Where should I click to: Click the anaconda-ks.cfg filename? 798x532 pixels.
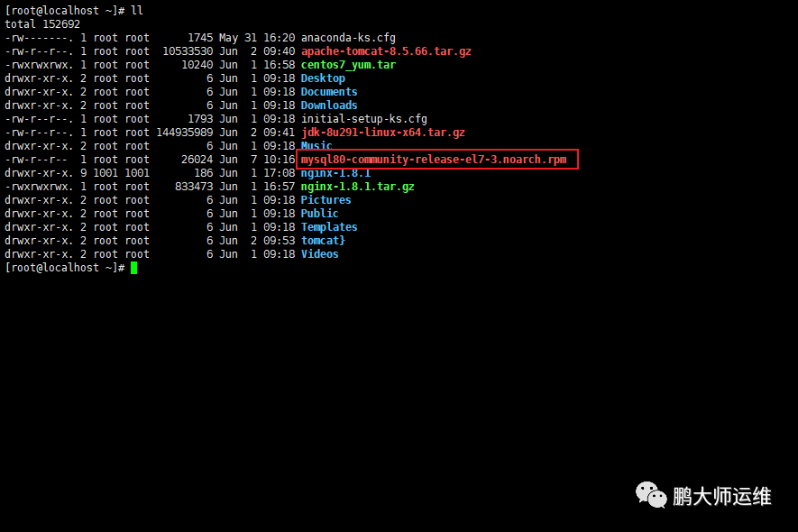[348, 38]
